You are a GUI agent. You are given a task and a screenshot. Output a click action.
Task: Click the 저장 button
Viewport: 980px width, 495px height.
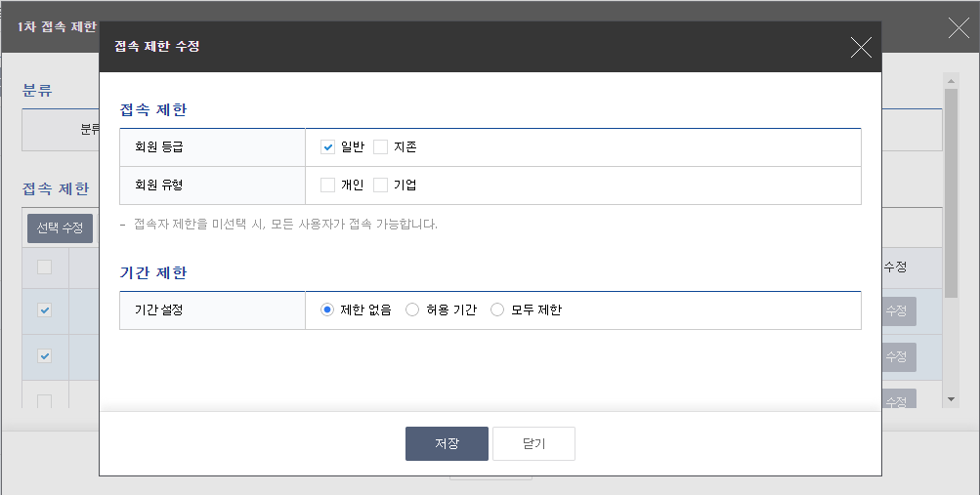click(447, 443)
